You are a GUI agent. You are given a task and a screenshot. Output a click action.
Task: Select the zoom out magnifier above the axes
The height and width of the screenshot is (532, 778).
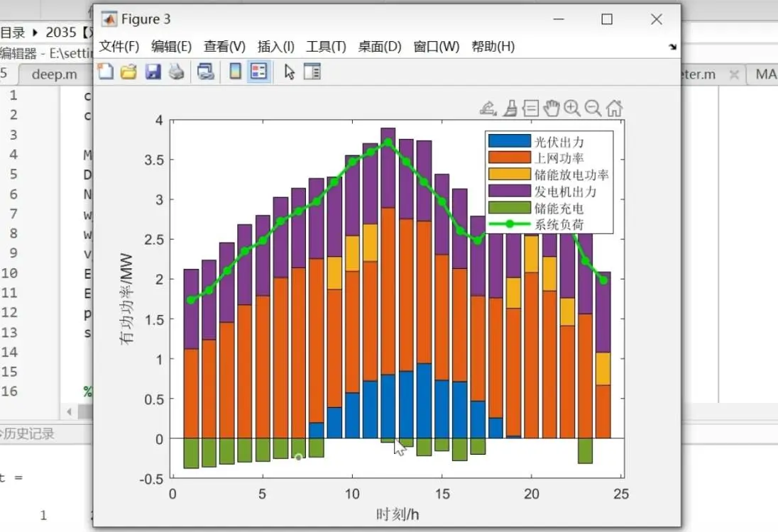pos(593,108)
